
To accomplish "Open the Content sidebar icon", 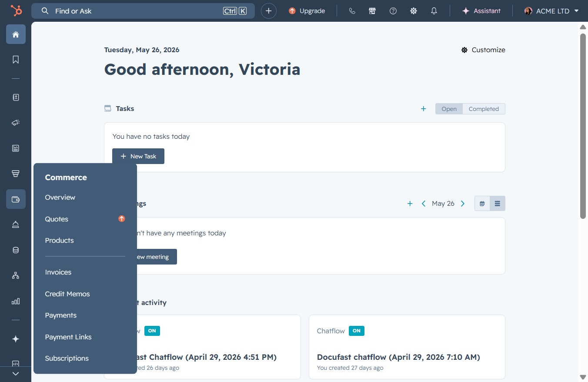I will click(16, 148).
